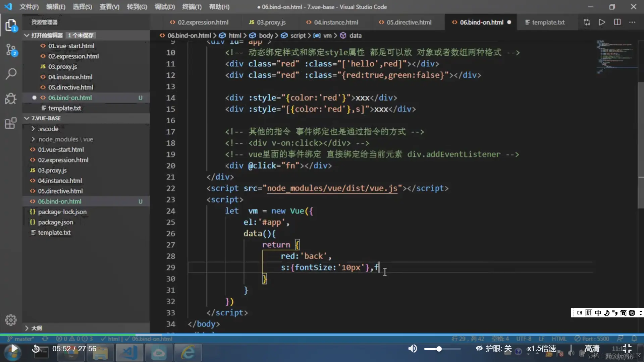Open package.json in the file tree
This screenshot has width=644, height=362.
[x=55, y=222]
